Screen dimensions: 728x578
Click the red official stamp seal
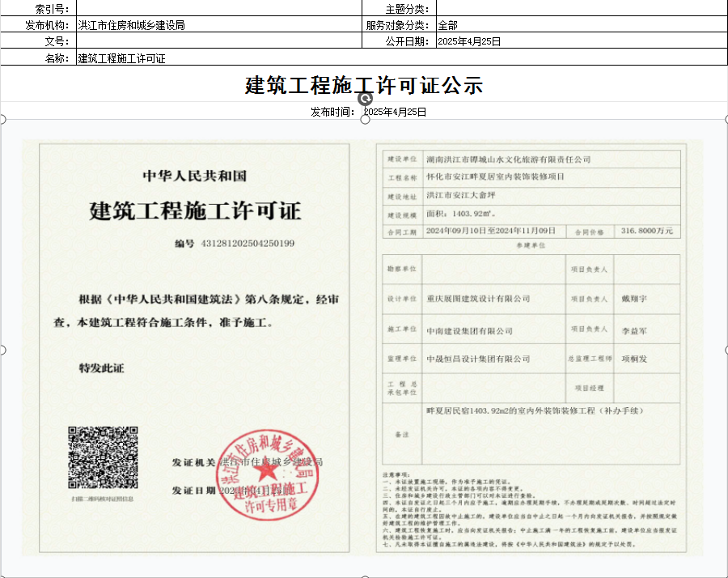click(x=264, y=477)
